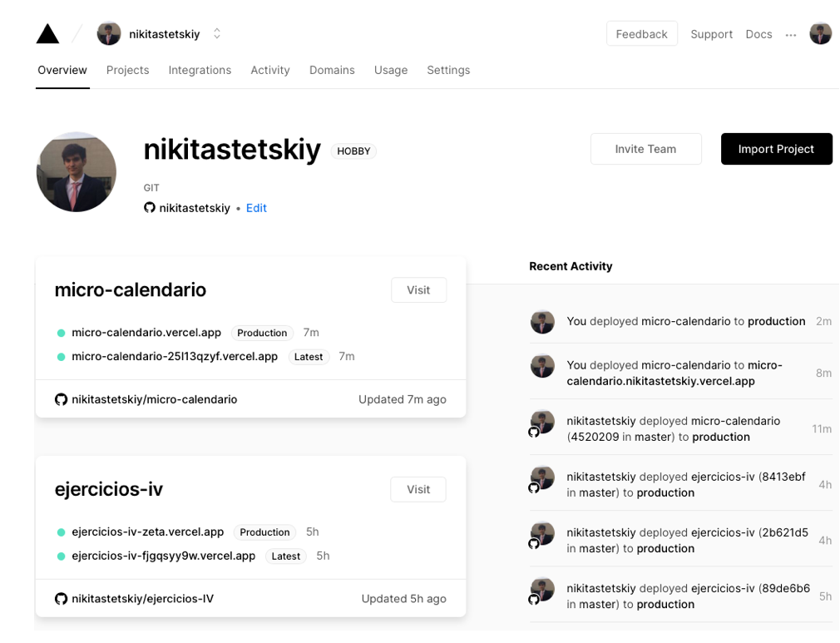Open the Docs link in header
The height and width of the screenshot is (643, 840).
758,34
